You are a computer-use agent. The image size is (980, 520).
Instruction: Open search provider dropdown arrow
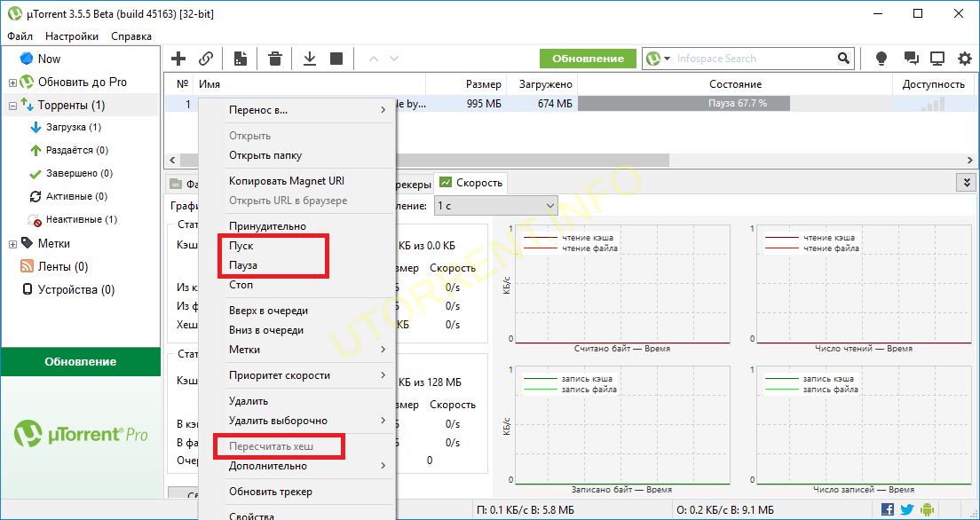(668, 59)
